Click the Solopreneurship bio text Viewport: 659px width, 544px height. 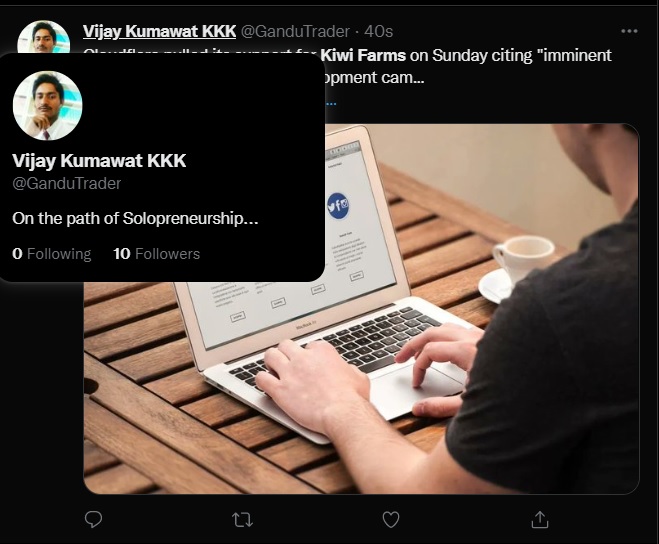(135, 219)
